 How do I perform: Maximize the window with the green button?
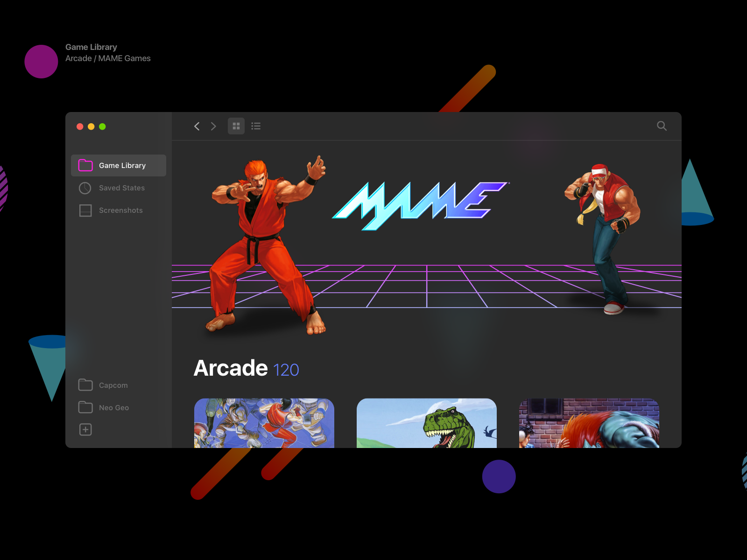pos(102,126)
